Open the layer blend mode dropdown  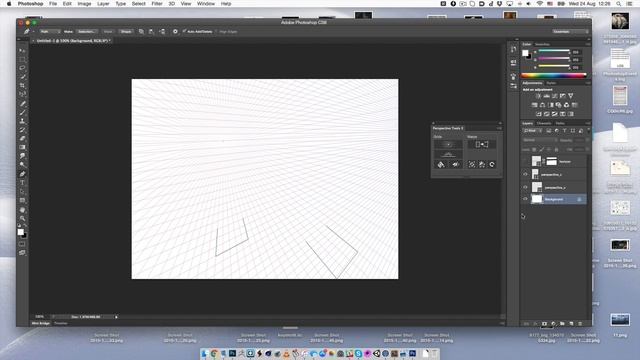click(x=540, y=140)
